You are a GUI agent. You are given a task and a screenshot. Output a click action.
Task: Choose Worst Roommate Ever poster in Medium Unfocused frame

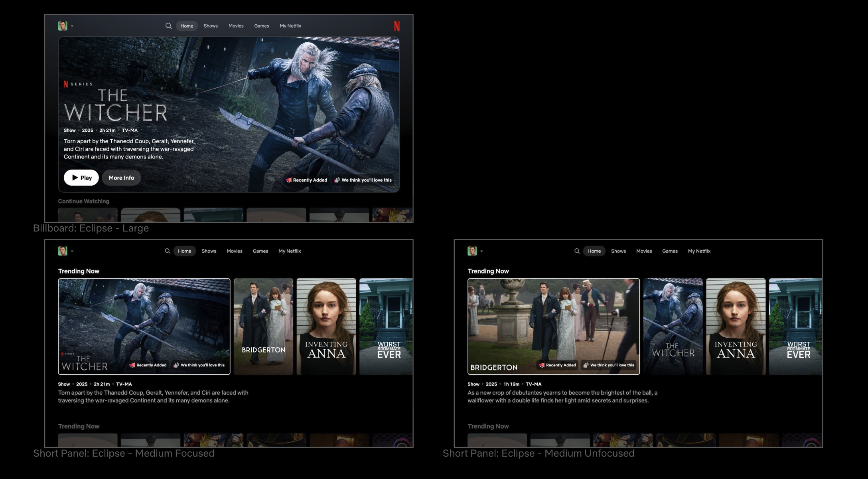click(x=795, y=327)
